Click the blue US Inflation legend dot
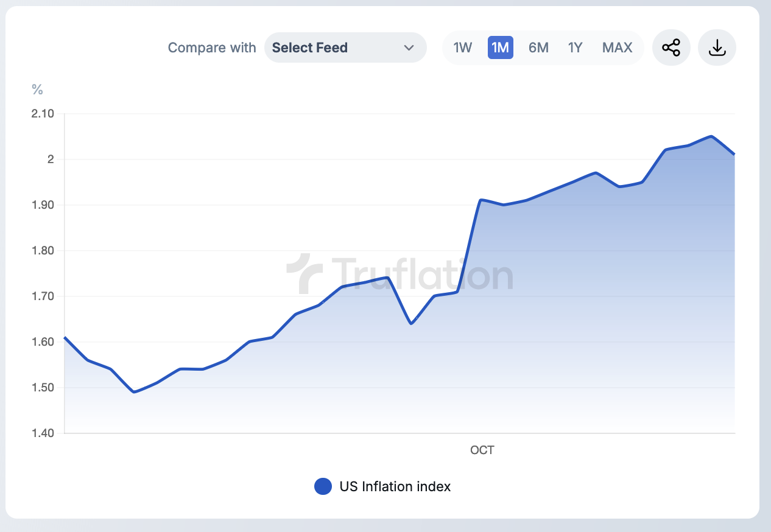 click(x=323, y=486)
